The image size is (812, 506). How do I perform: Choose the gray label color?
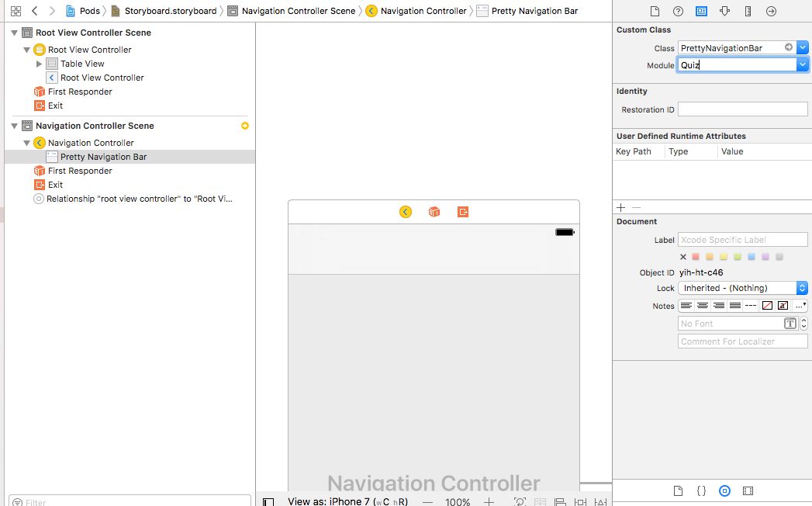point(779,257)
